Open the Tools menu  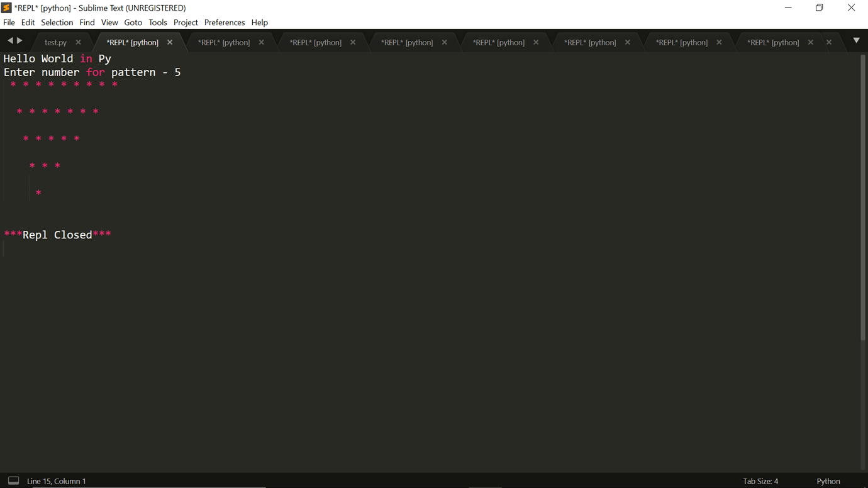157,22
